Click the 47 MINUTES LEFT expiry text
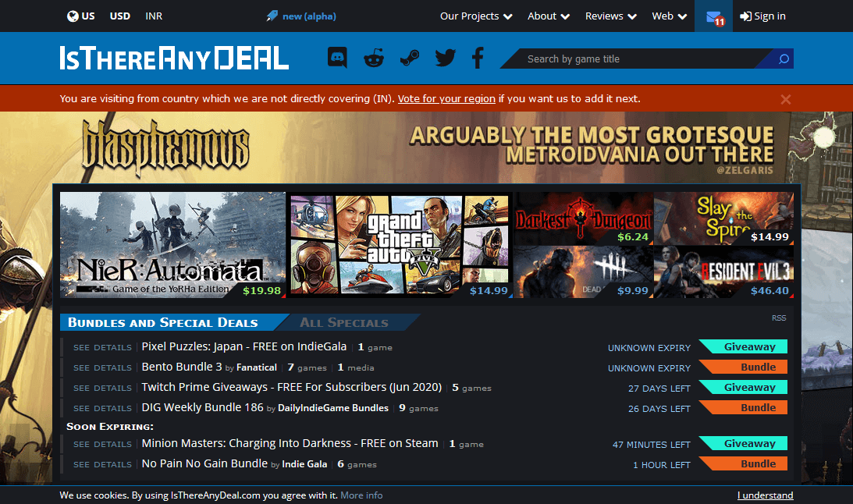853x504 pixels. (x=651, y=445)
